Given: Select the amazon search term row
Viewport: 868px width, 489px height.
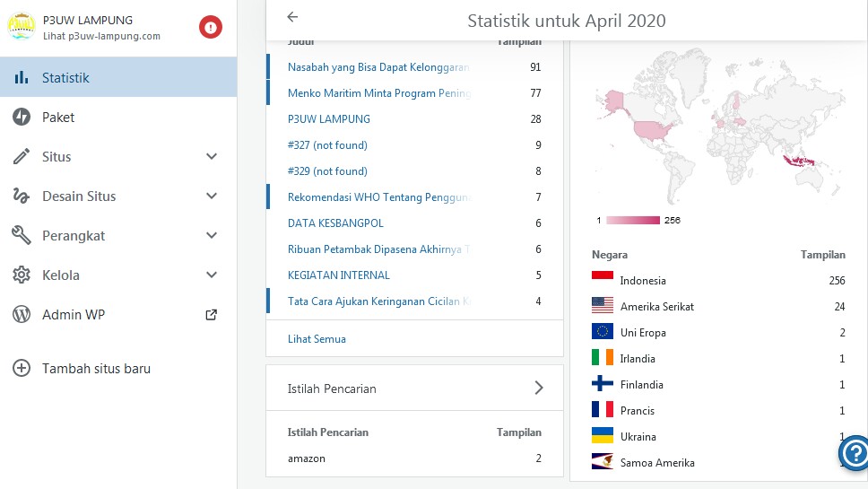Looking at the screenshot, I should tap(414, 458).
